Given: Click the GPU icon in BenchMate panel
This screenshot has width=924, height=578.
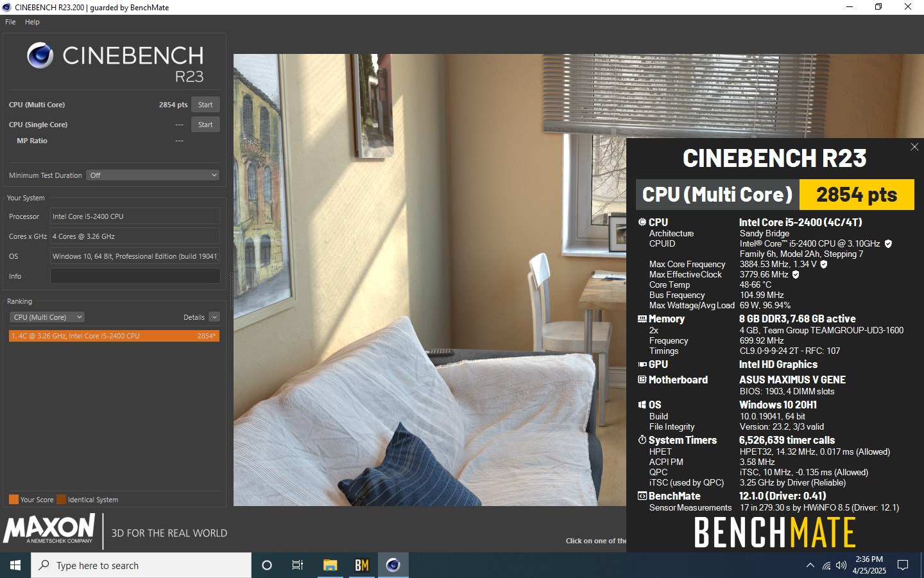Looking at the screenshot, I should 642,364.
